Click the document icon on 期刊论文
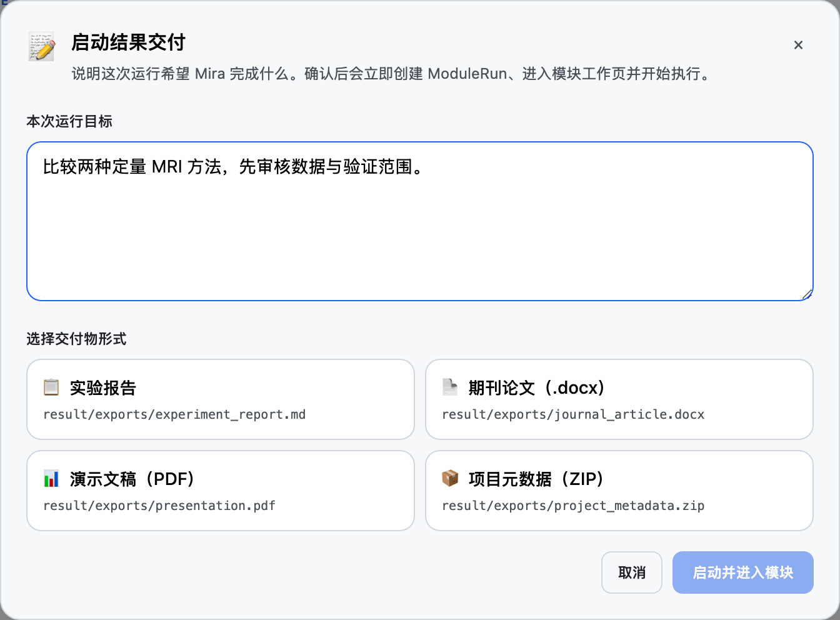Screen dimensions: 840x620 (450, 387)
